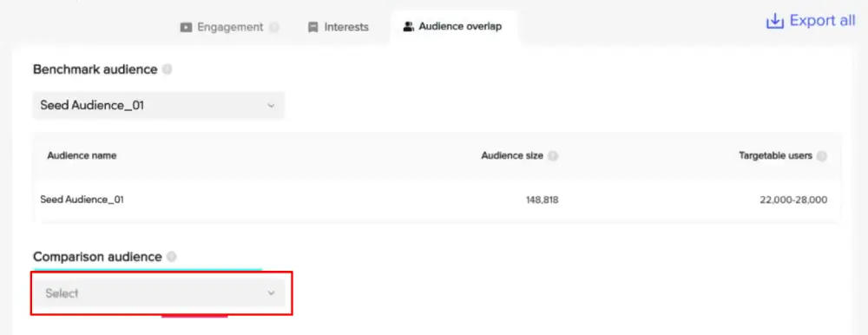Open the Comparison audience Select dropdown
Image resolution: width=868 pixels, height=335 pixels.
coord(158,293)
